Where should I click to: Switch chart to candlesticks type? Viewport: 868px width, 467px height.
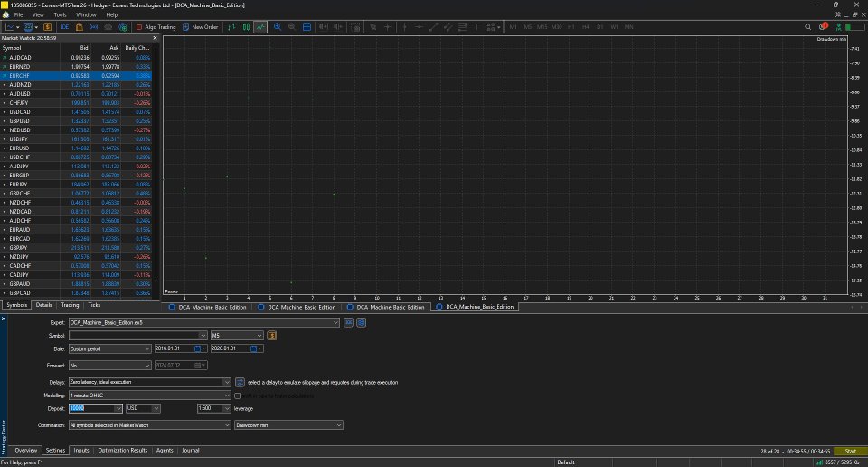[x=246, y=26]
